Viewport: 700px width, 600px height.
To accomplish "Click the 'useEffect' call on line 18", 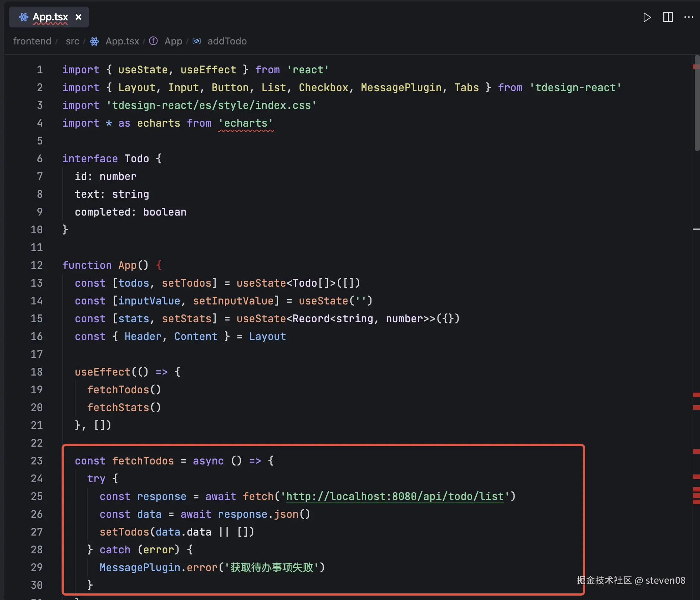I will [103, 372].
